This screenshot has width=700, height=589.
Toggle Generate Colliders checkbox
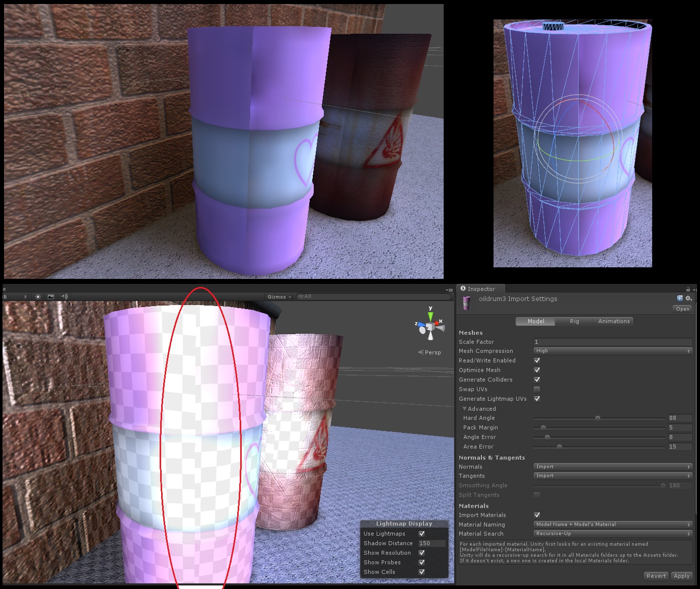[x=537, y=380]
